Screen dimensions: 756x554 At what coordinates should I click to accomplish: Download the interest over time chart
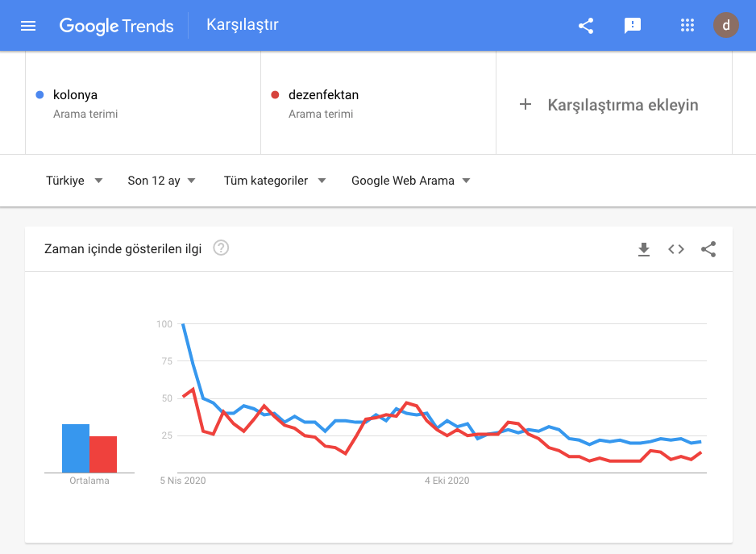[644, 249]
